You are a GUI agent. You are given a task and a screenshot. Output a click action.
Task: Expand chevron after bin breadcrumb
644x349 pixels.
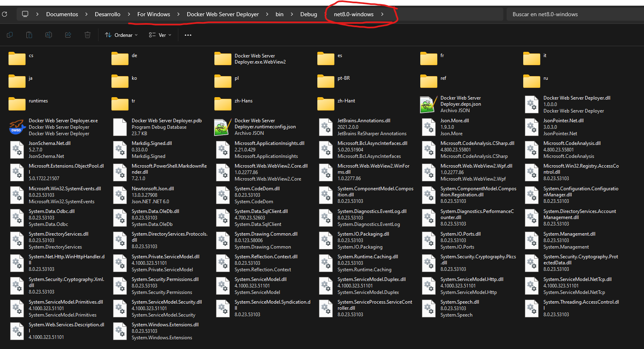292,14
